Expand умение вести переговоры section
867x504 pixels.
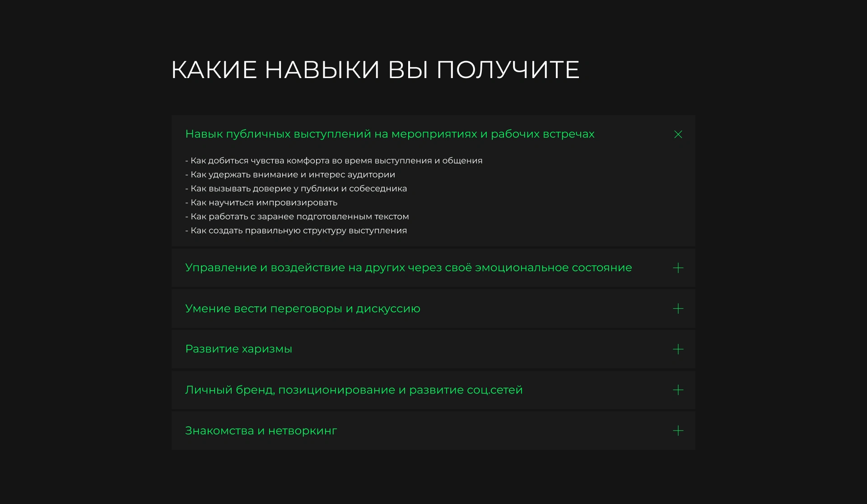(677, 308)
